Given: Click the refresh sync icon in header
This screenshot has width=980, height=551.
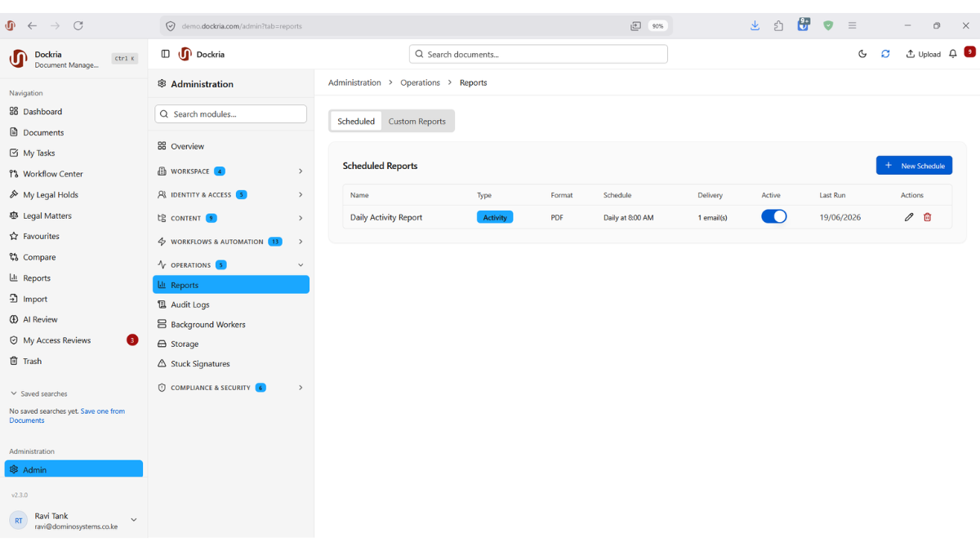Looking at the screenshot, I should pyautogui.click(x=885, y=54).
